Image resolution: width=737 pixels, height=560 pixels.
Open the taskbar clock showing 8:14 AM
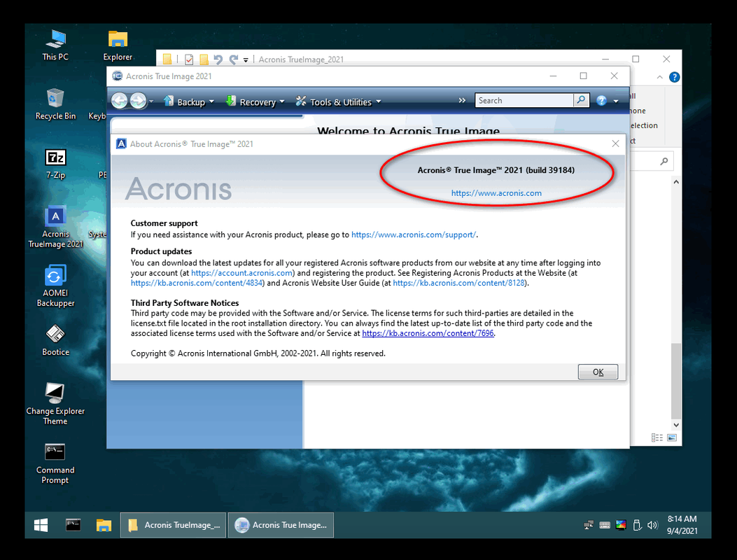click(x=682, y=525)
